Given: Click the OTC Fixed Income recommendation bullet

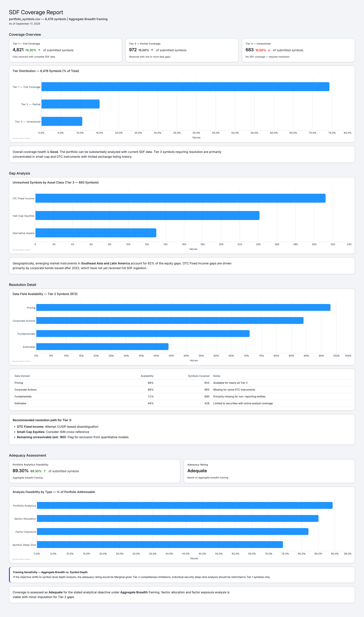Looking at the screenshot, I should (58, 427).
